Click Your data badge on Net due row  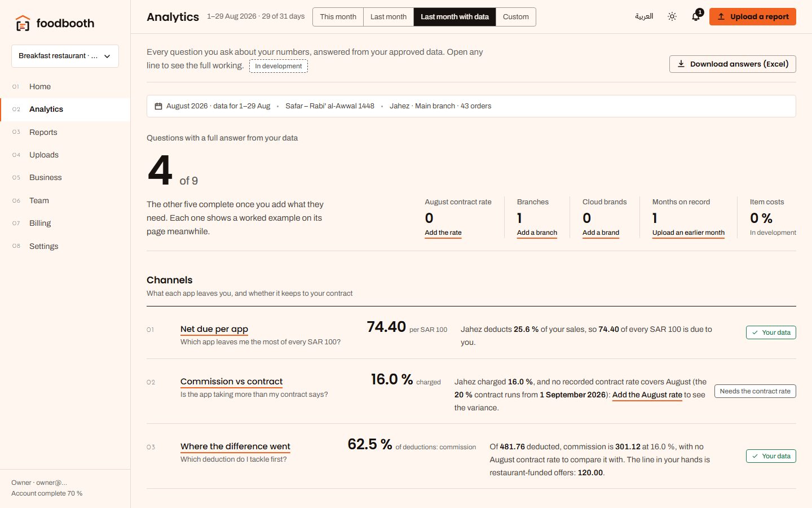tap(771, 332)
